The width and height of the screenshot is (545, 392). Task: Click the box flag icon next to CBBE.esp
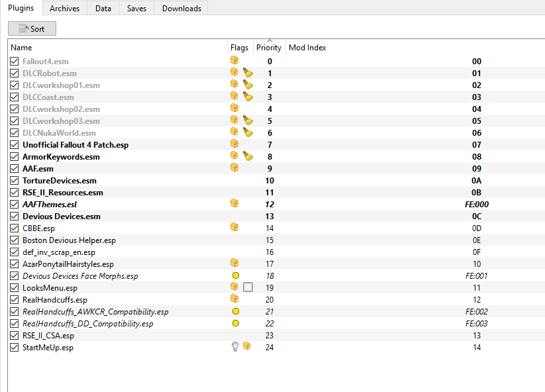coord(234,228)
